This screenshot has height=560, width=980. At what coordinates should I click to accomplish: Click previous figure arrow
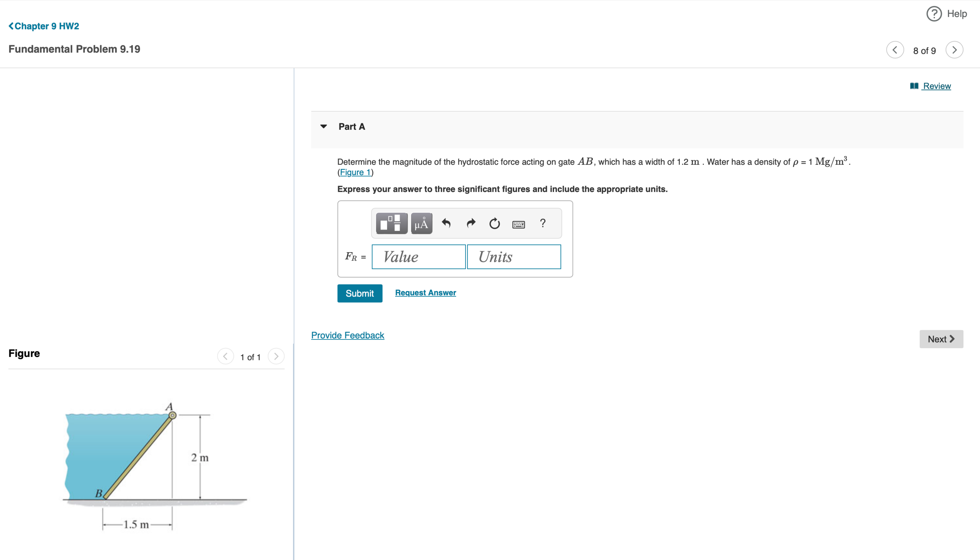pos(225,356)
